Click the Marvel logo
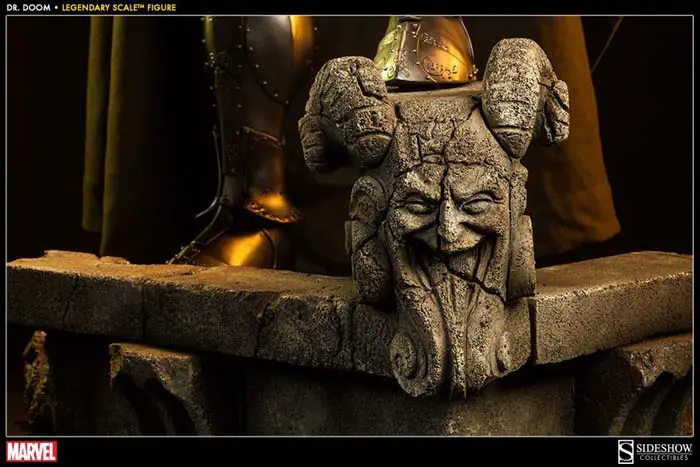The height and width of the screenshot is (467, 700). click(x=31, y=451)
